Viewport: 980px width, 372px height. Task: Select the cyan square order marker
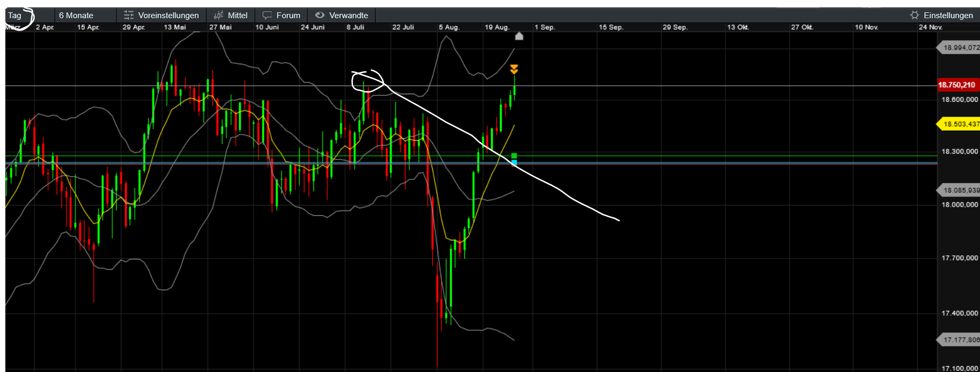pos(514,162)
